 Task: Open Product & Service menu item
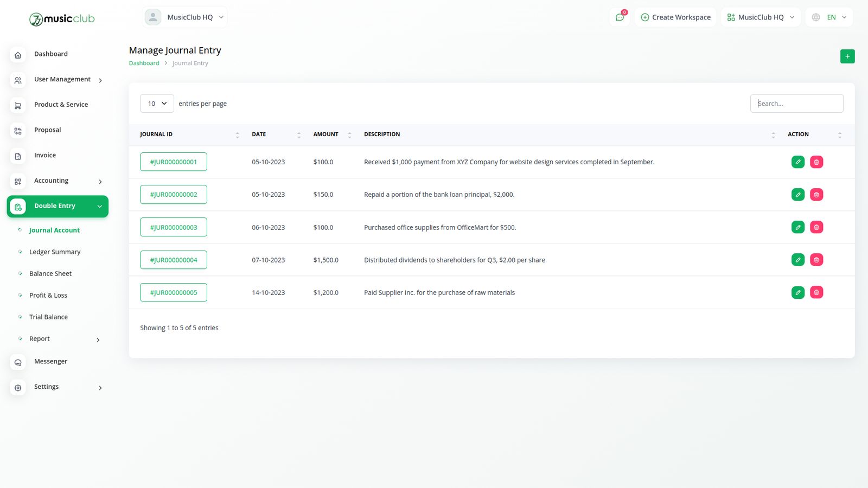point(61,104)
